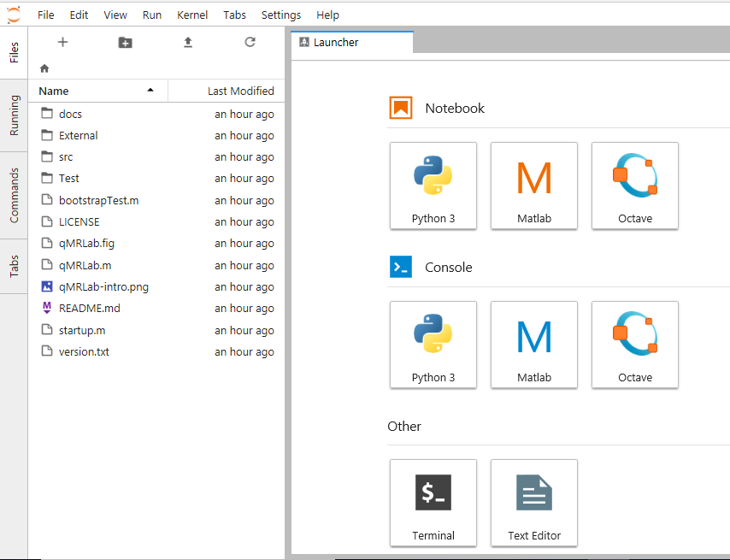Sort files by Last Modified column

tap(227, 91)
